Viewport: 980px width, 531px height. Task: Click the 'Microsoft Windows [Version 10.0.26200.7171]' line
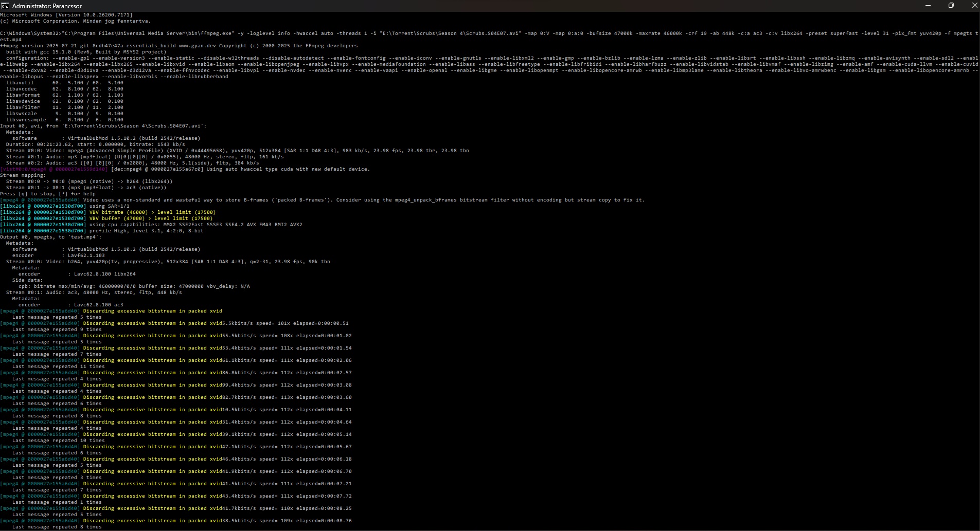tap(66, 15)
